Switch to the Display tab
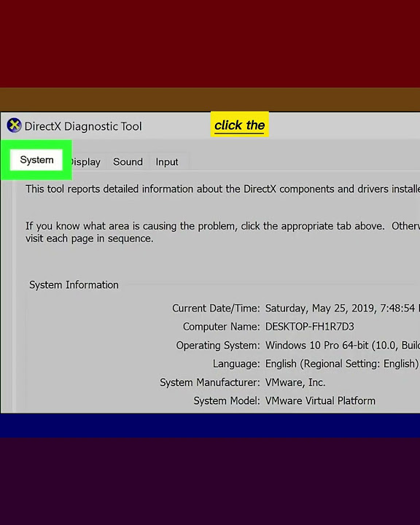Viewport: 420px width, 525px height. (85, 162)
